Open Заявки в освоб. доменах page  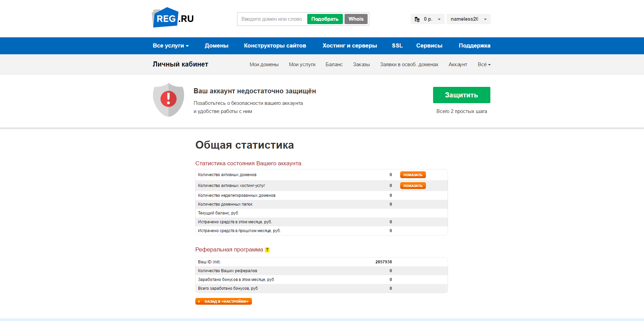409,64
